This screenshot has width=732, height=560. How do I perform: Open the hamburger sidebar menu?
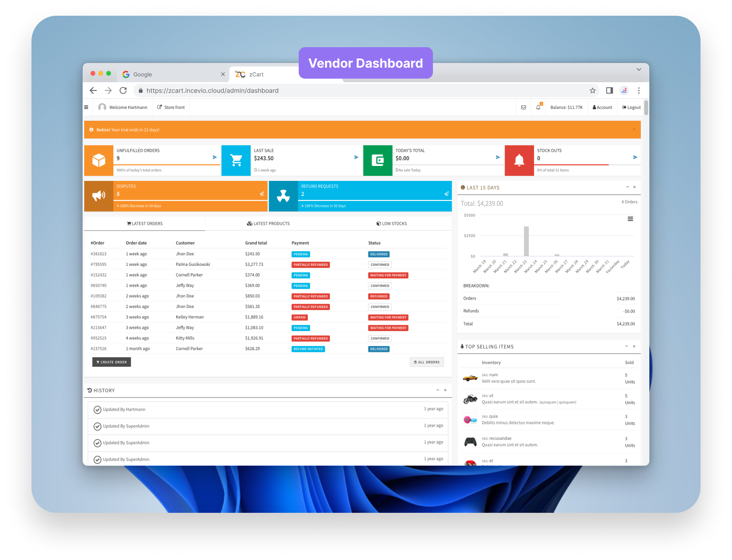(x=86, y=107)
